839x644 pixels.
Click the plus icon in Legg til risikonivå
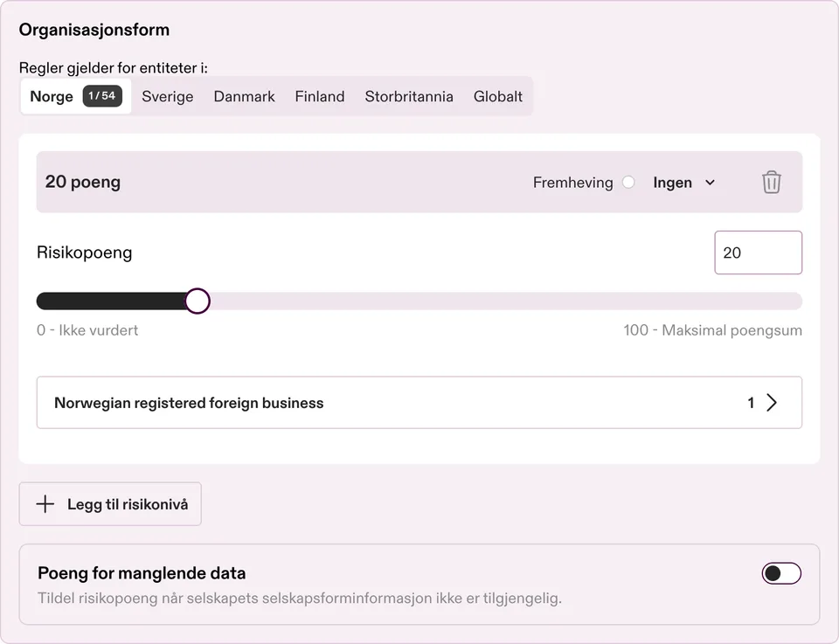45,504
